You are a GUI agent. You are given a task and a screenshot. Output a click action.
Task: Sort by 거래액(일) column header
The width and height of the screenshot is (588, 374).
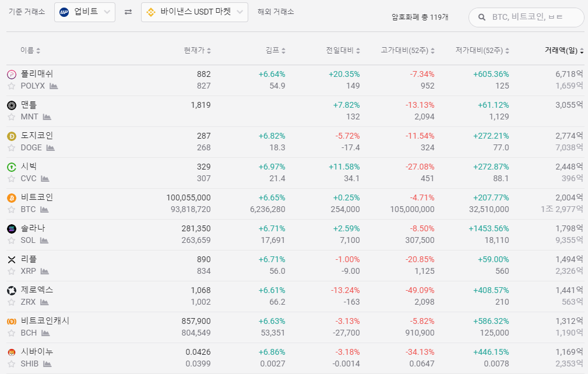pyautogui.click(x=564, y=51)
